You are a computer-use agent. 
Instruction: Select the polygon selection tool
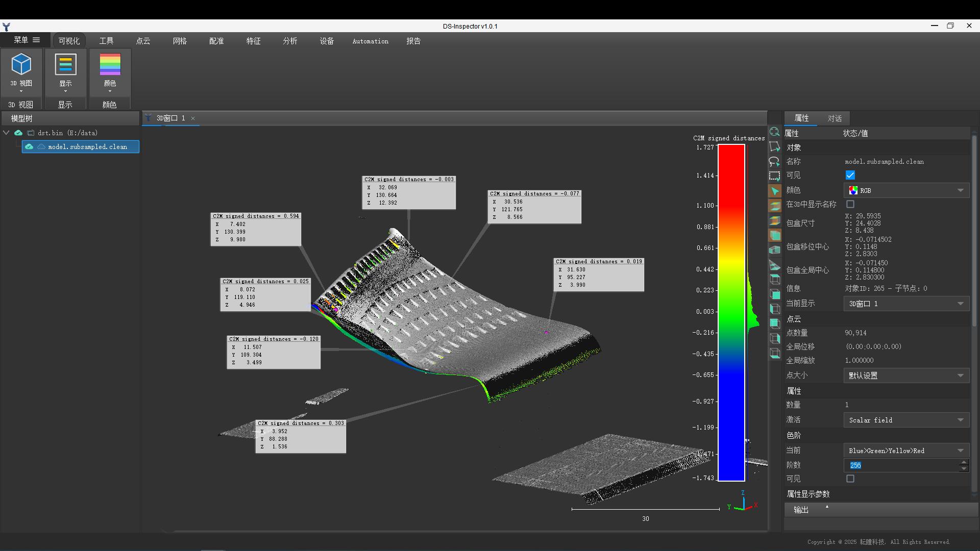tap(774, 147)
